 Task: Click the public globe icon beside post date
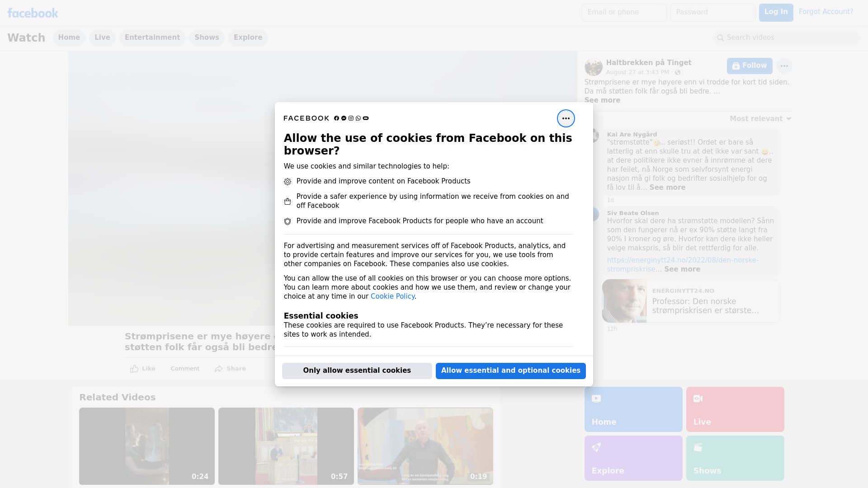[677, 72]
